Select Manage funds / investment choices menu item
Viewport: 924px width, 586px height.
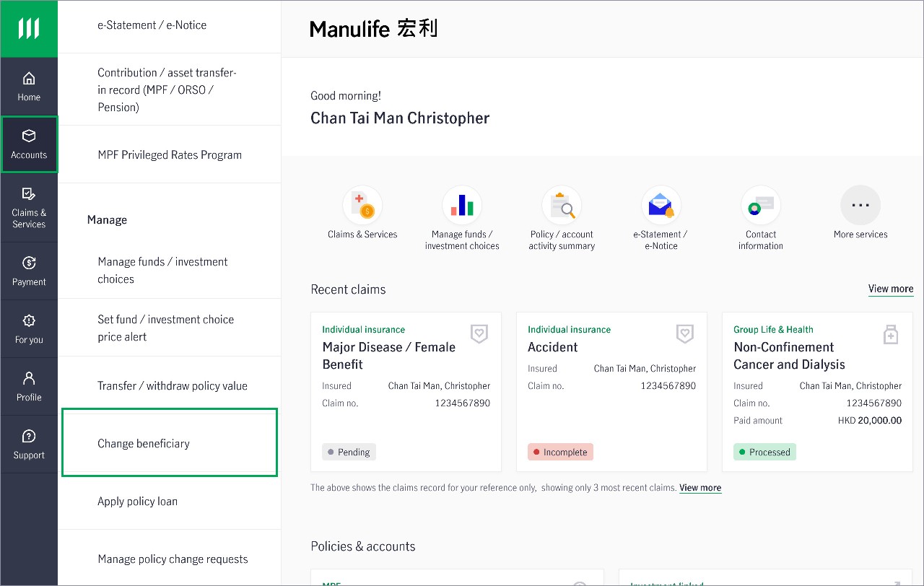pyautogui.click(x=169, y=270)
